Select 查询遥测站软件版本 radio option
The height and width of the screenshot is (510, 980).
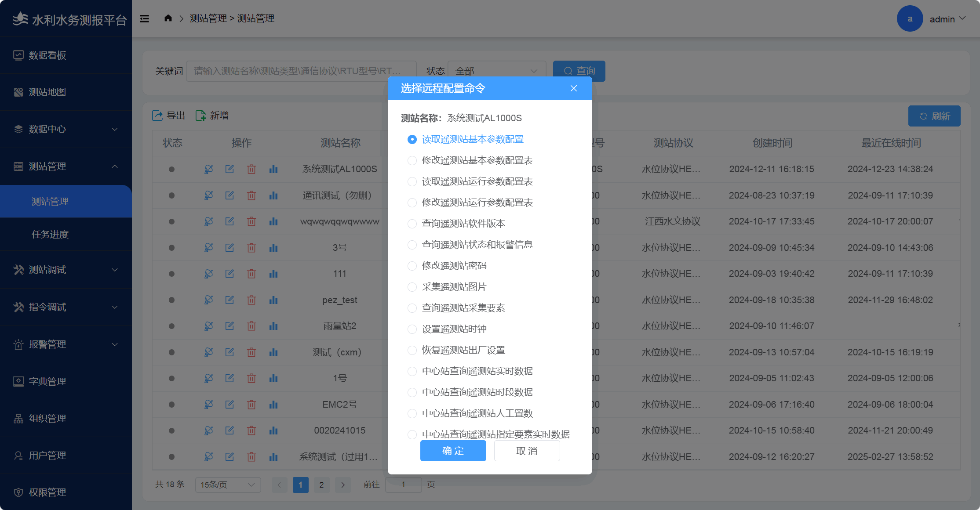pyautogui.click(x=412, y=224)
